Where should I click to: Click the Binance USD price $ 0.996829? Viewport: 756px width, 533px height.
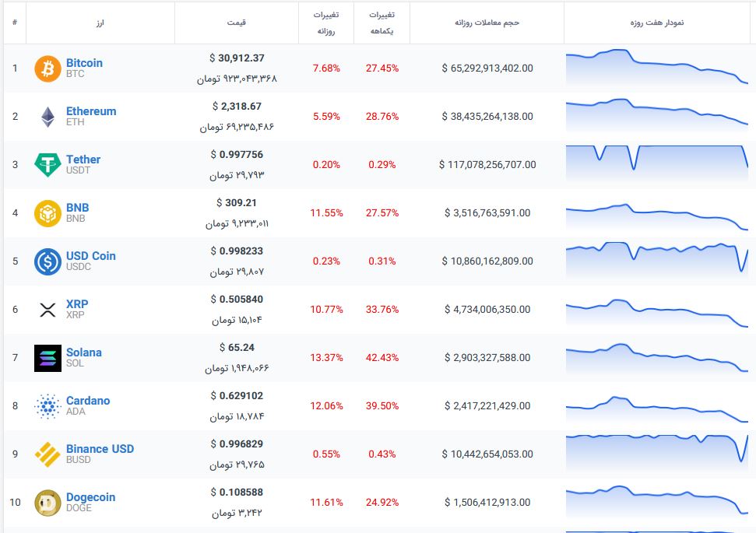(x=237, y=444)
